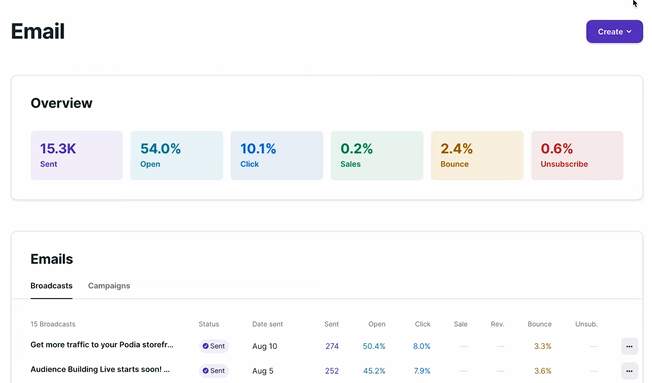652x383 pixels.
Task: Click the Click column header
Action: coord(422,324)
